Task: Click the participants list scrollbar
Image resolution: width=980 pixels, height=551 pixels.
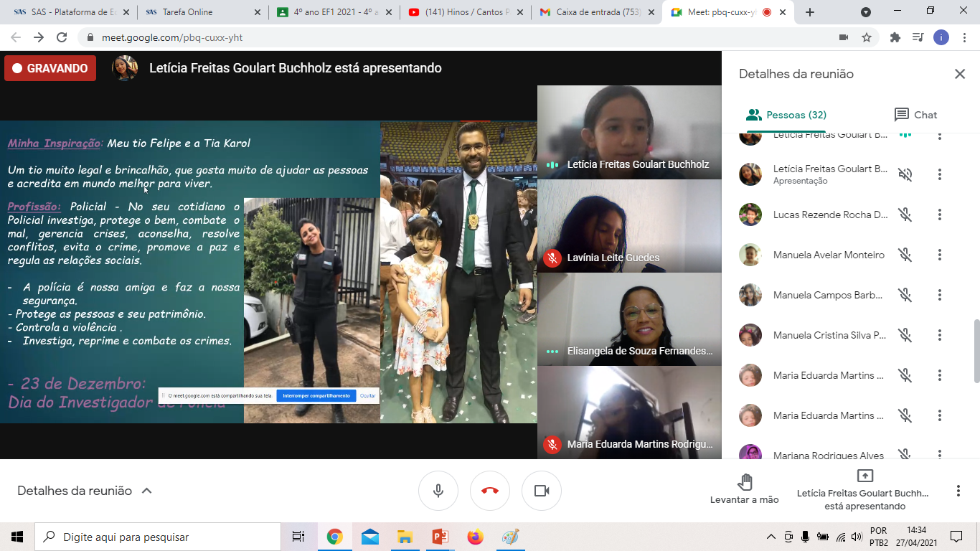Action: (x=976, y=350)
